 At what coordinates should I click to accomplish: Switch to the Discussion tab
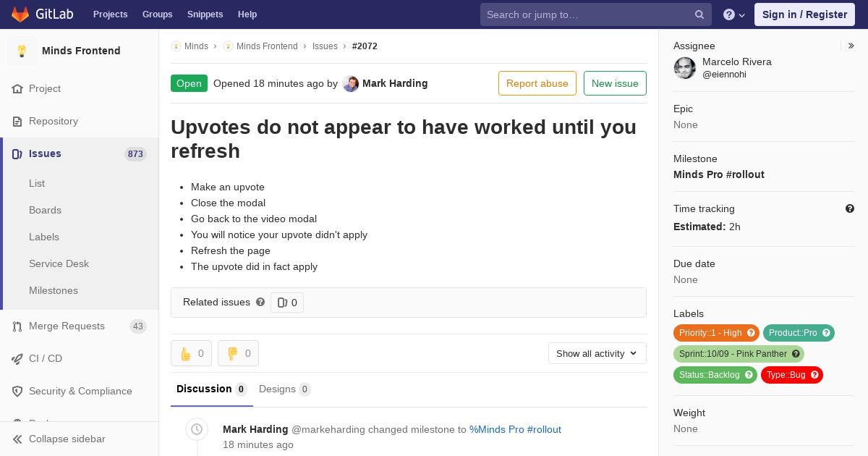click(x=212, y=389)
